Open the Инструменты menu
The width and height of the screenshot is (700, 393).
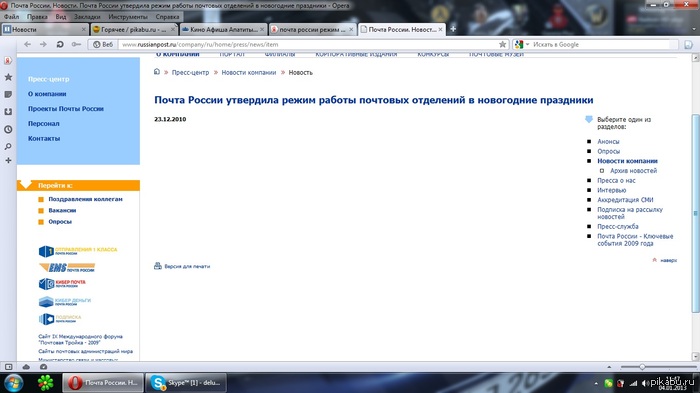click(x=128, y=17)
